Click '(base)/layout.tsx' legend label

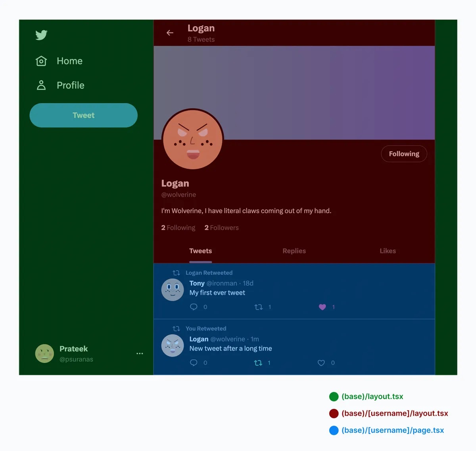(372, 397)
